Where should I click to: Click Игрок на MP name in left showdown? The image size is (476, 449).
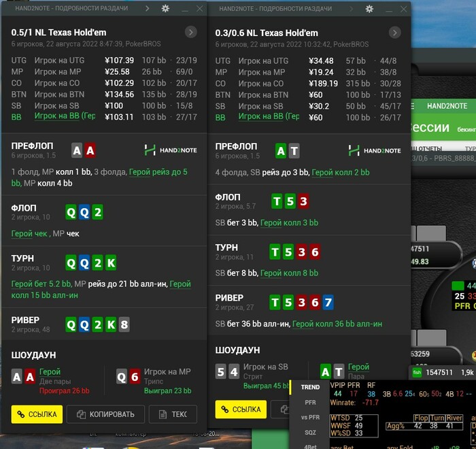167,371
